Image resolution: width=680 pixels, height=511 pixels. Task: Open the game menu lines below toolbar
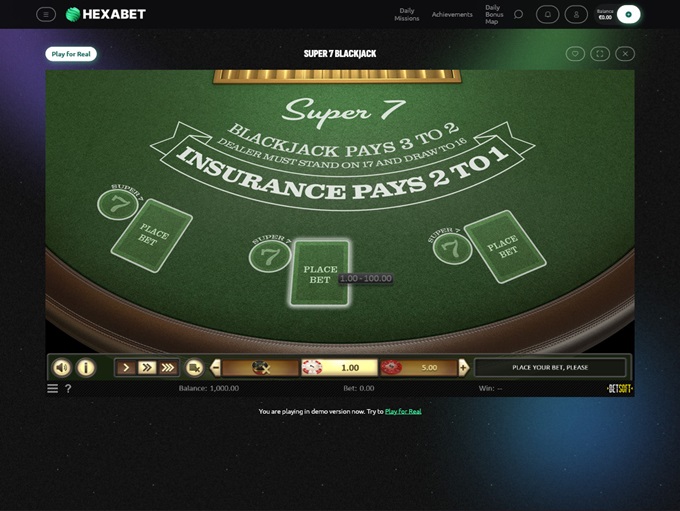[x=52, y=388]
